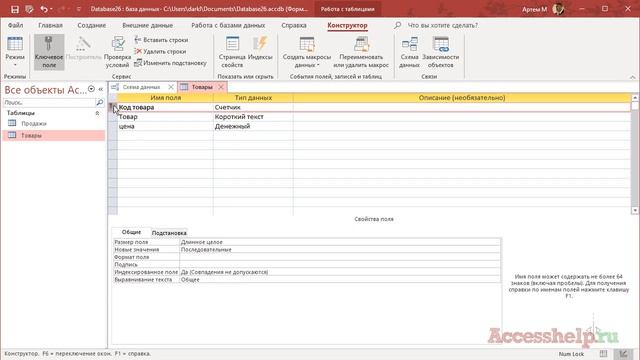Viewport: 640px width, 360px height.
Task: Click the Что вы хотите сделать search box
Action: click(443, 25)
